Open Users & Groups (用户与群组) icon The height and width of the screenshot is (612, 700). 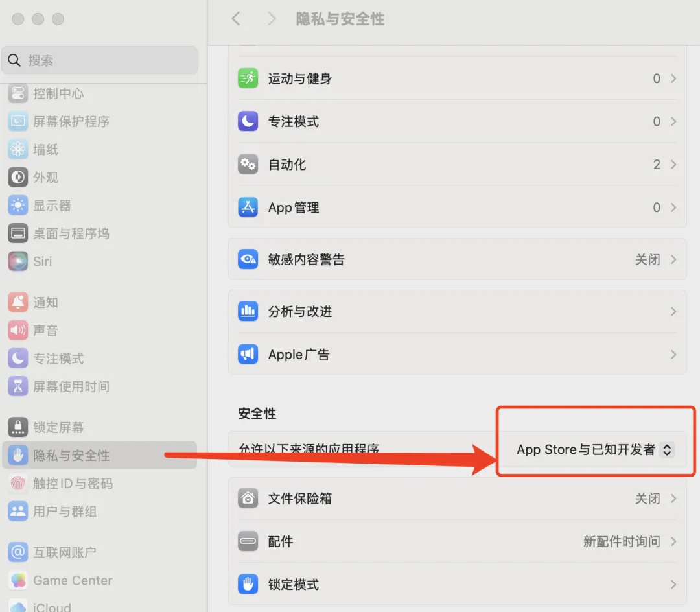coord(18,512)
